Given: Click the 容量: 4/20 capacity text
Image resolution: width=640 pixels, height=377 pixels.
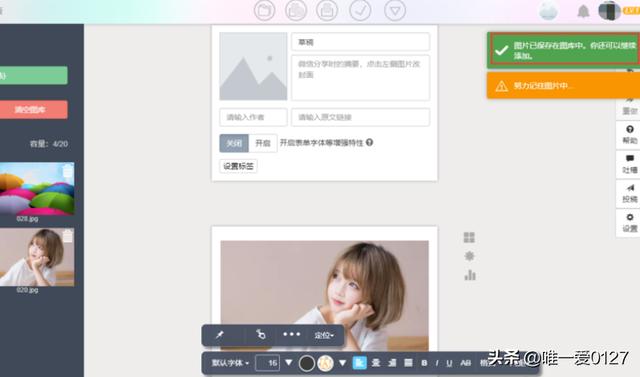Looking at the screenshot, I should click(x=49, y=144).
